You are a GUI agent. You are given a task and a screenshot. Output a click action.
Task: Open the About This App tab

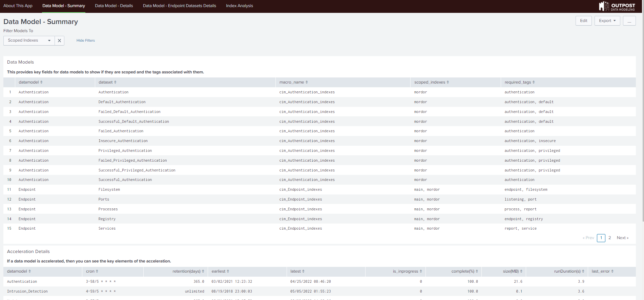point(18,6)
